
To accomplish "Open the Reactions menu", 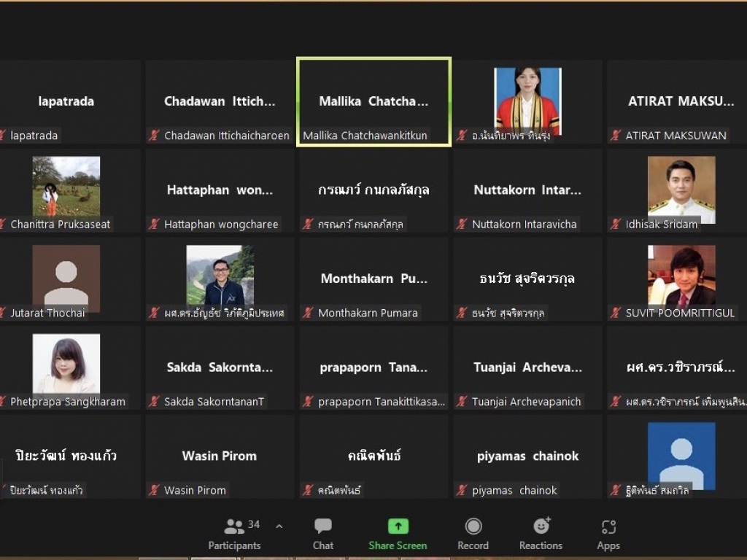I will tap(541, 534).
